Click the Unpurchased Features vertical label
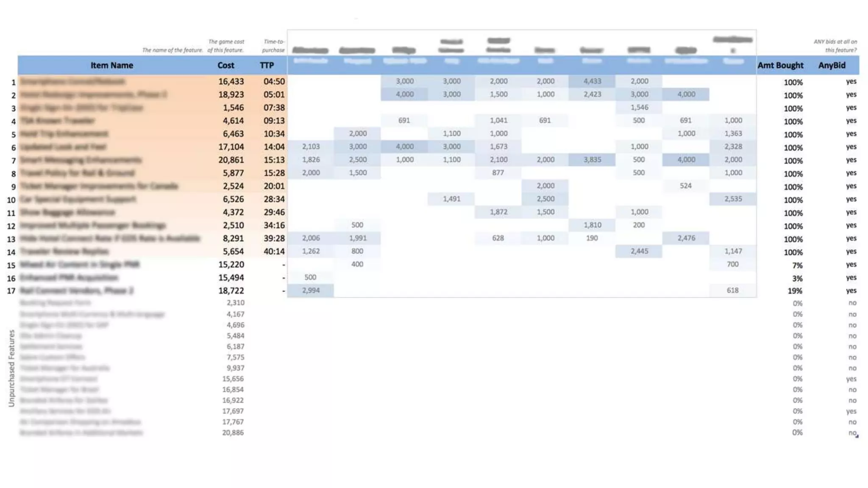868x488 pixels. (11, 368)
